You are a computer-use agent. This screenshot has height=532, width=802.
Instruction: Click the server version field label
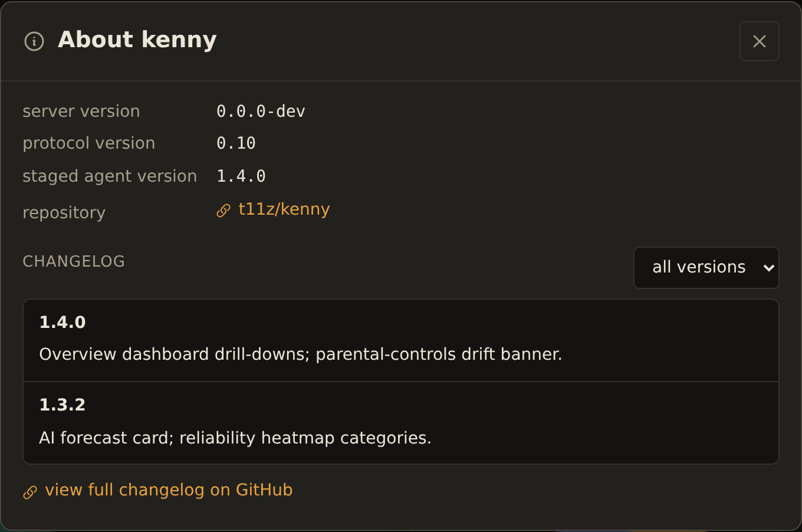click(81, 111)
